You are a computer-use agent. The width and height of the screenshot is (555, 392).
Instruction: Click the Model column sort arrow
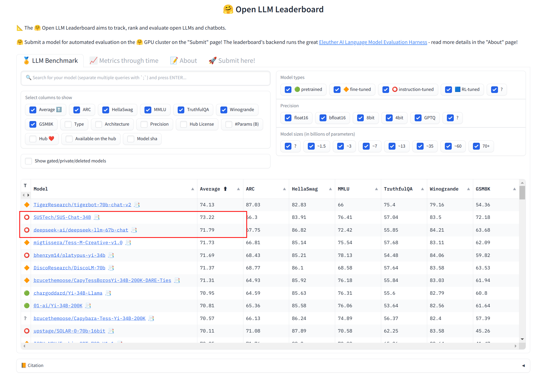pos(192,189)
